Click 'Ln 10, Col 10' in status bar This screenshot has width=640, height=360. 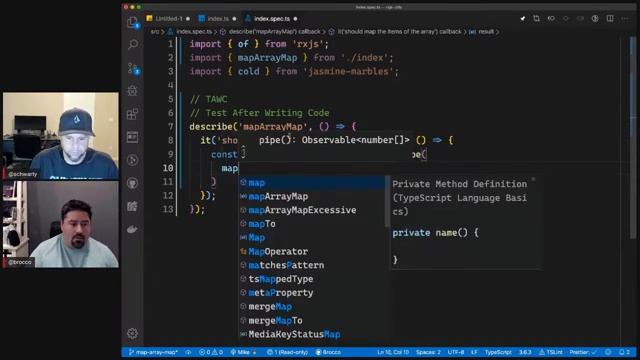click(393, 352)
